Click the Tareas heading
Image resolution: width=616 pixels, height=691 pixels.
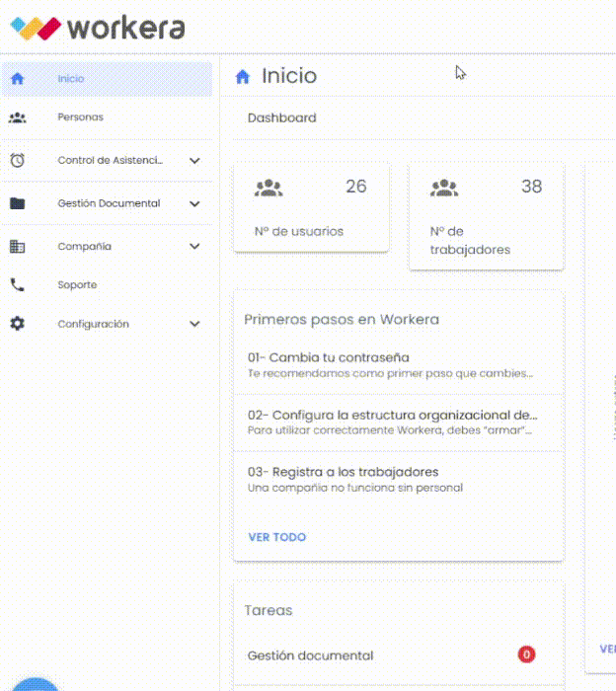coord(269,610)
